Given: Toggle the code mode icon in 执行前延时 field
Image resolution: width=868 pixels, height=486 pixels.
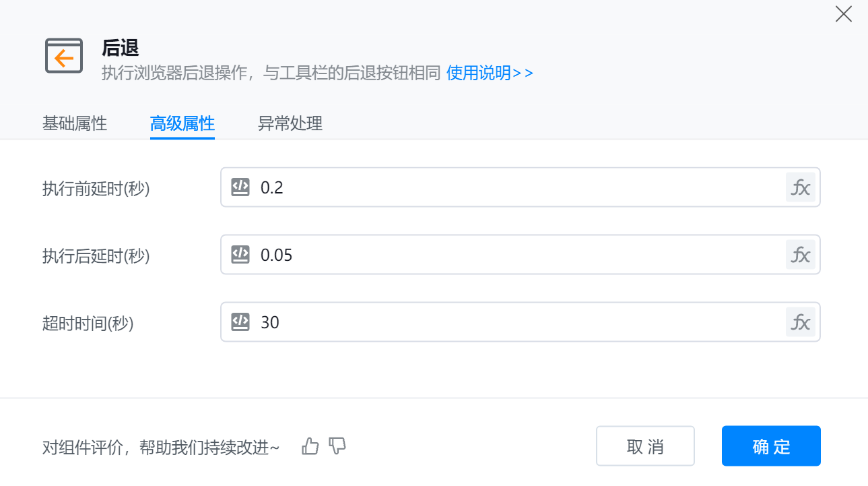Looking at the screenshot, I should coord(240,187).
